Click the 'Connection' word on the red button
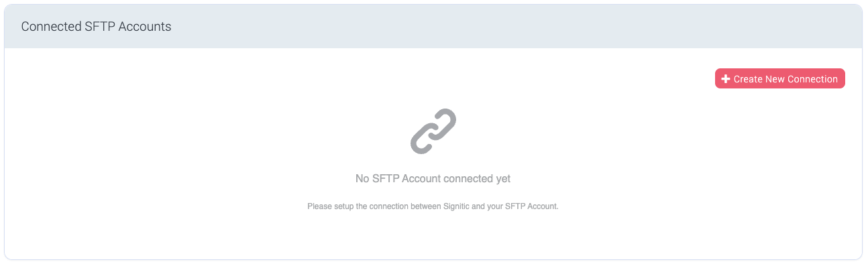 pyautogui.click(x=812, y=79)
